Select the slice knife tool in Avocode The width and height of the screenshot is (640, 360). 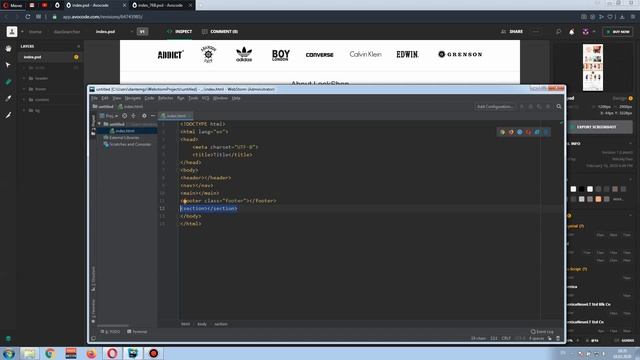pyautogui.click(x=8, y=116)
